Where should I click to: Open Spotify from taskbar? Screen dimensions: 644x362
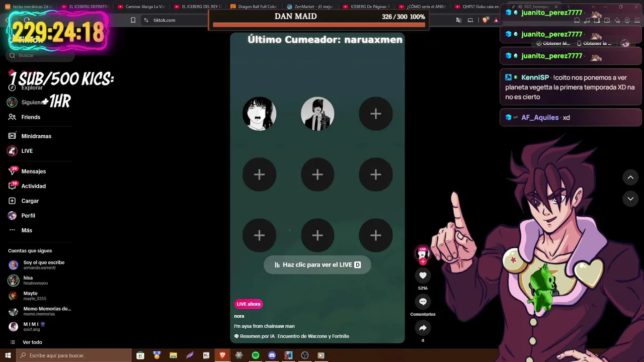[256, 355]
